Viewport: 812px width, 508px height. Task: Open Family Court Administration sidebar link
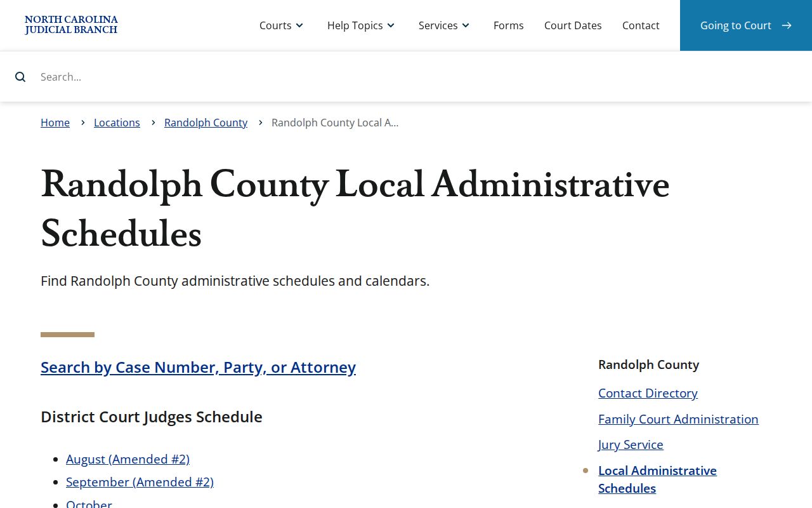pos(678,419)
